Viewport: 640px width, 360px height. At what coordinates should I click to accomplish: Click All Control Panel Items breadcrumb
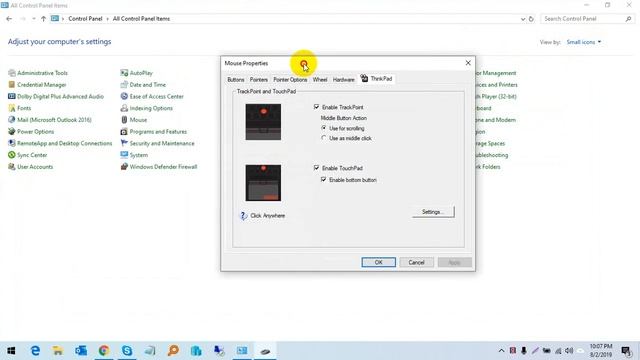tap(141, 19)
